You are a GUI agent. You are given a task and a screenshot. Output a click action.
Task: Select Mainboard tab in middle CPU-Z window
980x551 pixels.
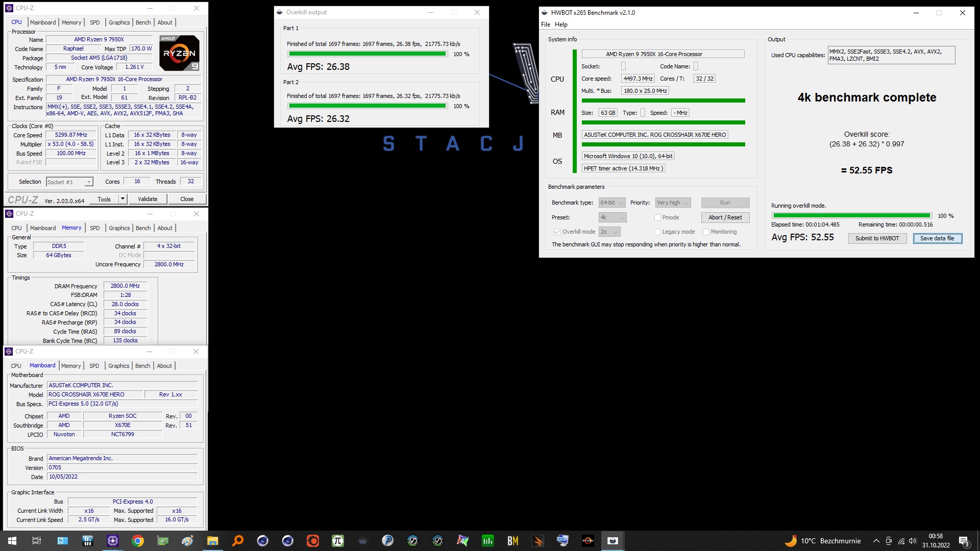click(43, 228)
